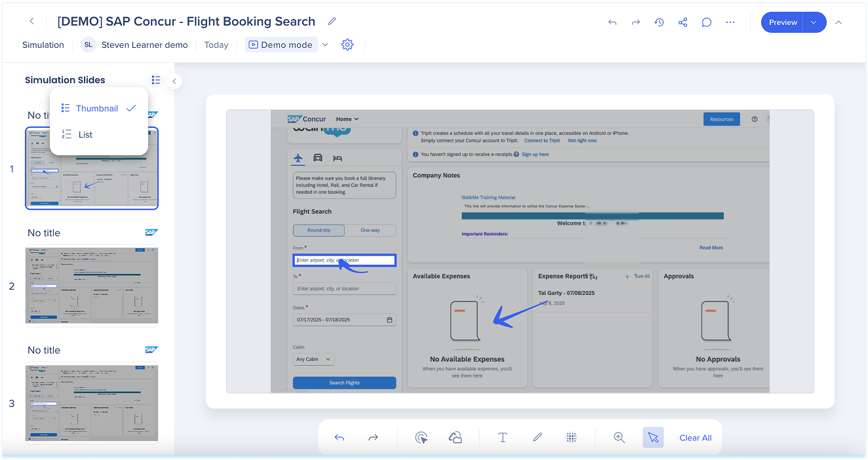Image resolution: width=868 pixels, height=460 pixels.
Task: Collapse the header with the up chevron
Action: (x=838, y=22)
